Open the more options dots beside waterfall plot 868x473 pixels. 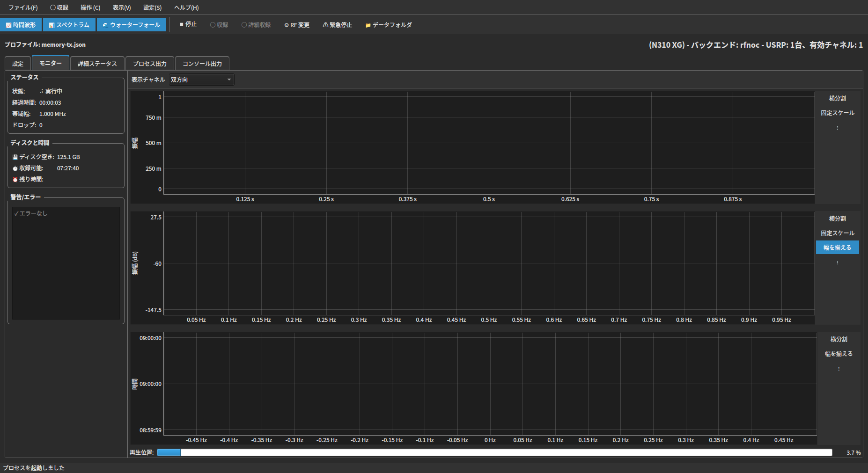(x=839, y=369)
